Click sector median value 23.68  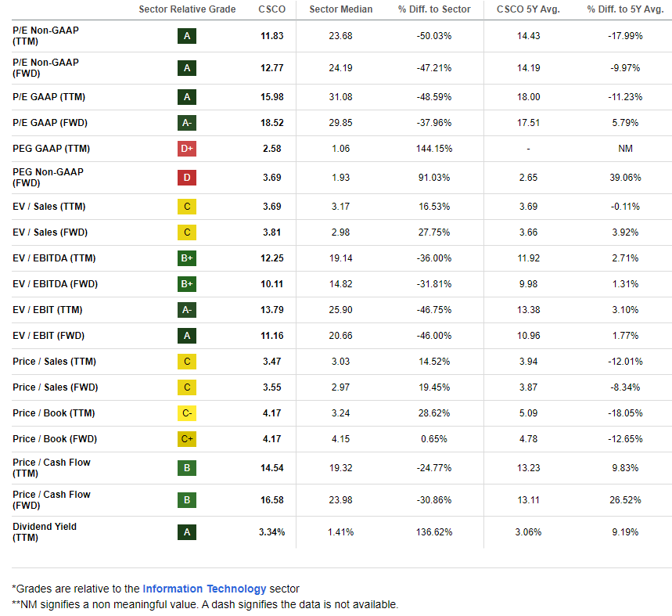[x=341, y=36]
